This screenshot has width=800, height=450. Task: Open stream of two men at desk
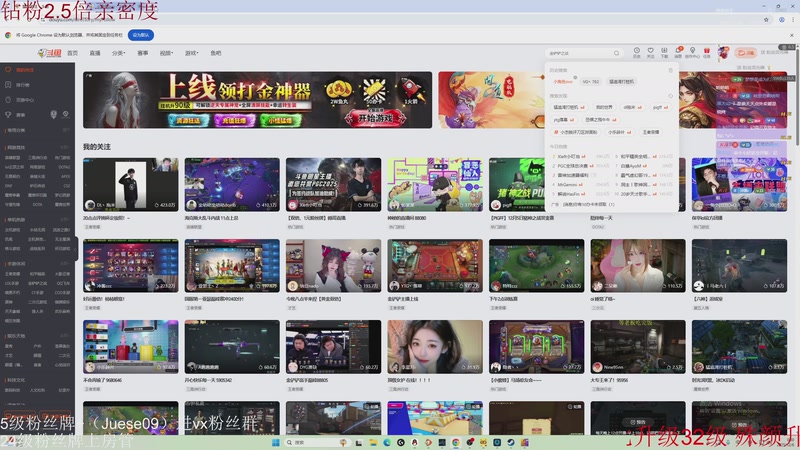tap(333, 347)
